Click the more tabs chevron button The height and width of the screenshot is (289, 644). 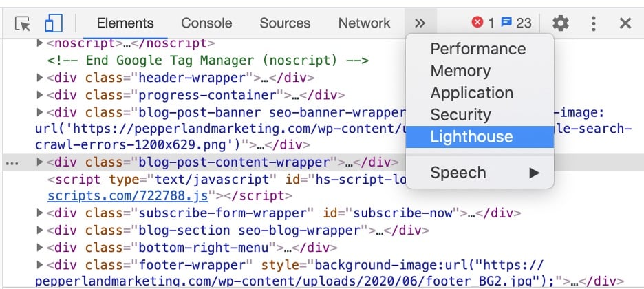click(420, 23)
